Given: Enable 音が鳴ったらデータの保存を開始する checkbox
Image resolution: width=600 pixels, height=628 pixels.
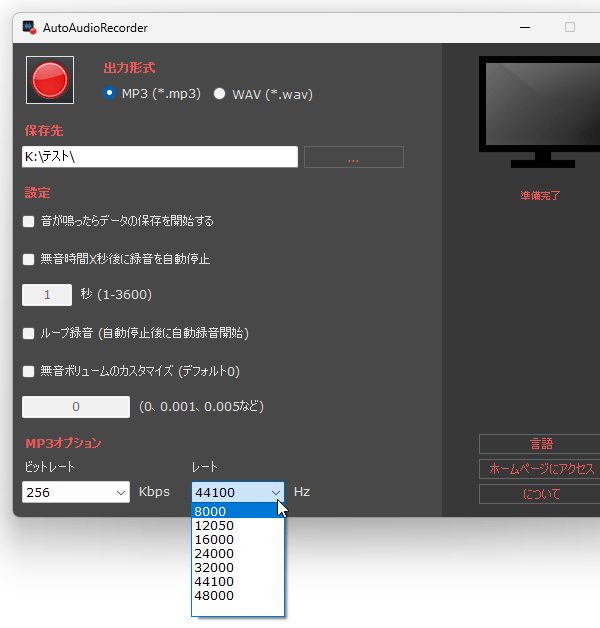Looking at the screenshot, I should pos(28,221).
